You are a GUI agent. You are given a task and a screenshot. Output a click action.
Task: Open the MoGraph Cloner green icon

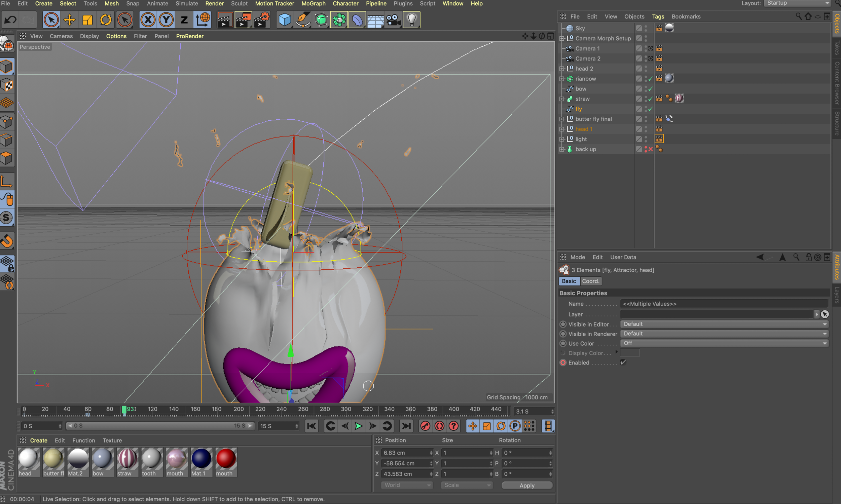339,20
